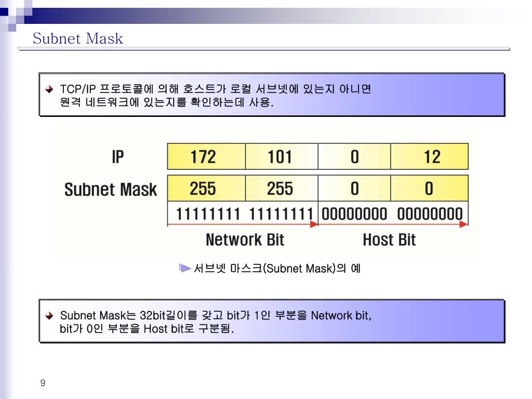Click the red arrowhead under the host bits
Screen dimensions: 532x399
(x=463, y=224)
